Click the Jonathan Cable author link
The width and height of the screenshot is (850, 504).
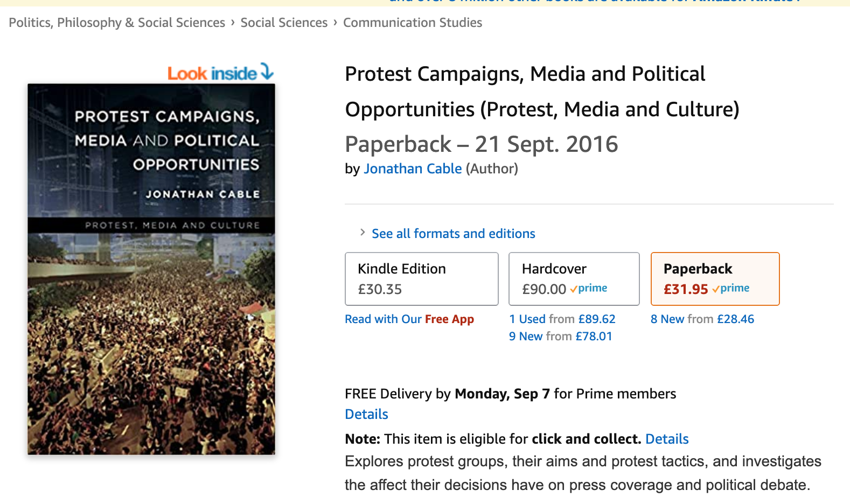(x=413, y=169)
